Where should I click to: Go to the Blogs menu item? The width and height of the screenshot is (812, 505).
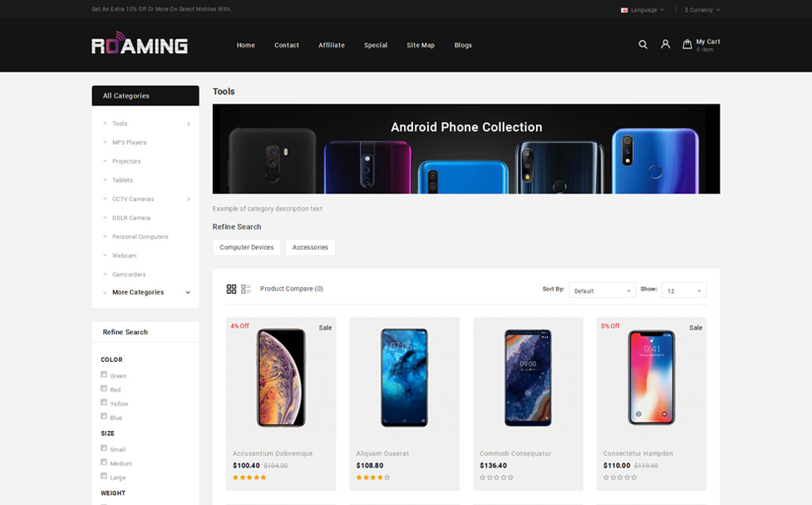[x=463, y=45]
